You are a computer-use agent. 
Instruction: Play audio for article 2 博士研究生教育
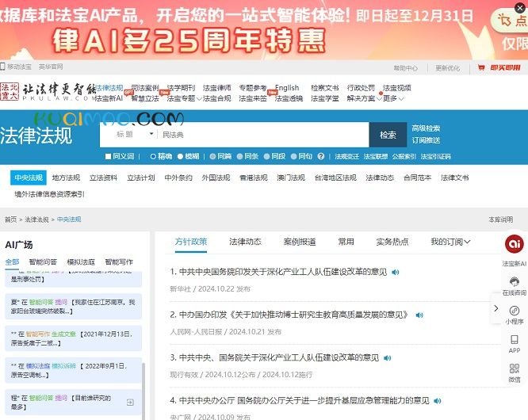tap(419, 315)
